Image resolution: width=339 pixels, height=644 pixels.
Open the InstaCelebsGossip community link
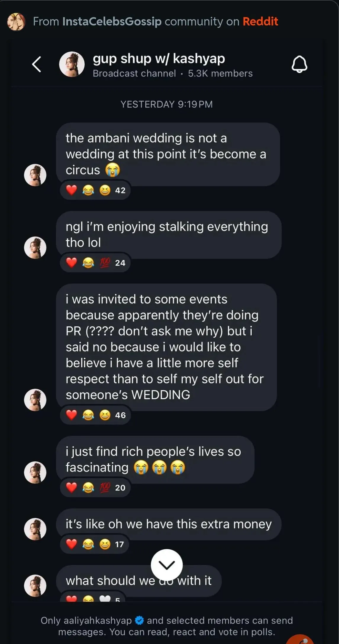112,22
